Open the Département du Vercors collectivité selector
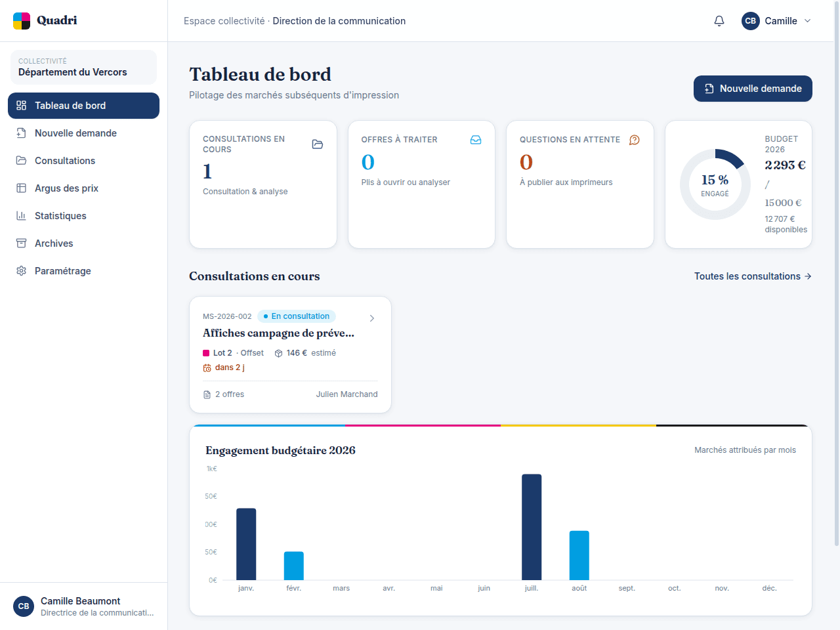The height and width of the screenshot is (630, 840). (83, 67)
